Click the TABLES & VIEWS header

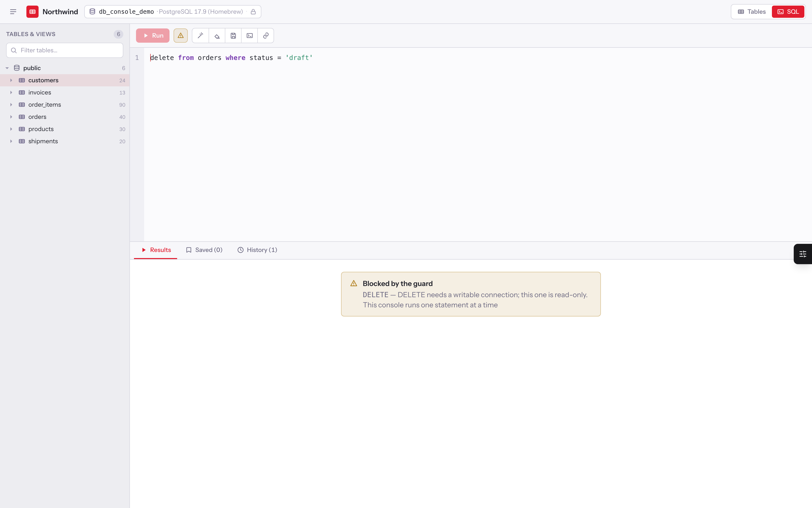(31, 34)
